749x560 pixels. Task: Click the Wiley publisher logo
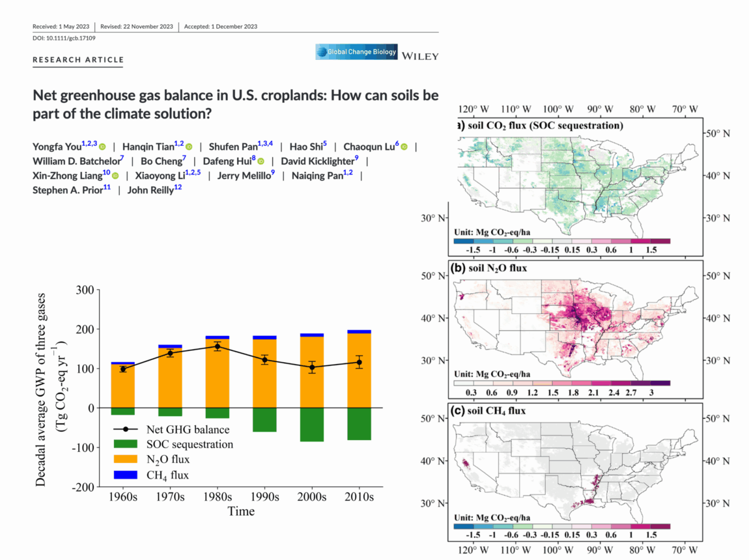coord(420,56)
